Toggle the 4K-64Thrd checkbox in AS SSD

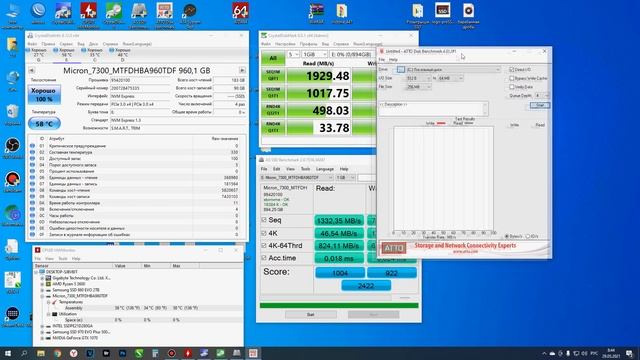point(264,245)
